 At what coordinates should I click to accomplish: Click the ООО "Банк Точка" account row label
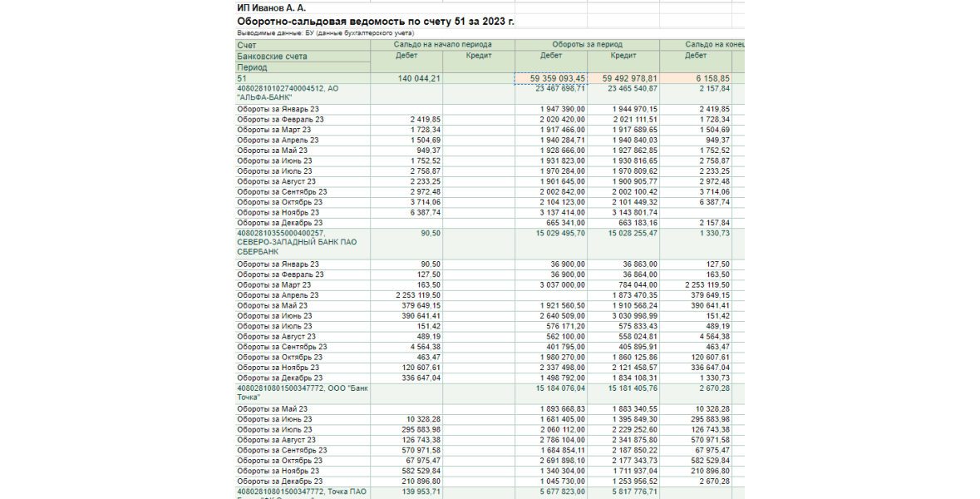(x=303, y=393)
